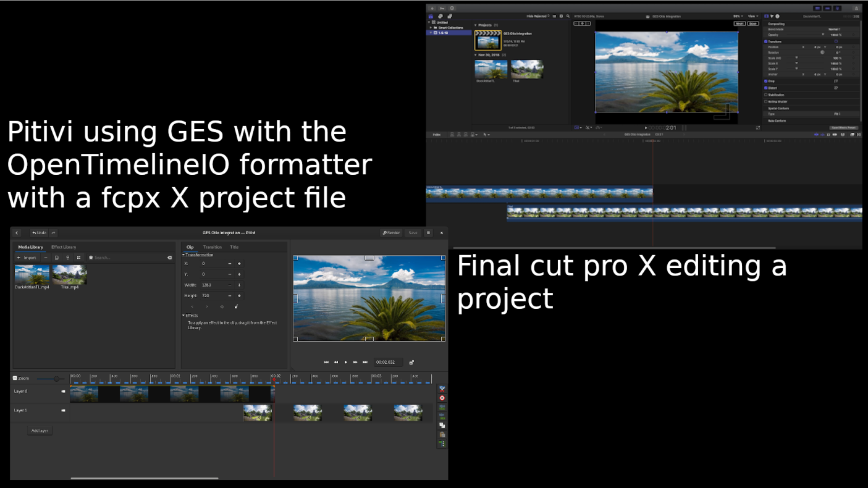Collapse the Nov 30, 2018 group
Viewport: 868px width, 488px height.
(475, 55)
